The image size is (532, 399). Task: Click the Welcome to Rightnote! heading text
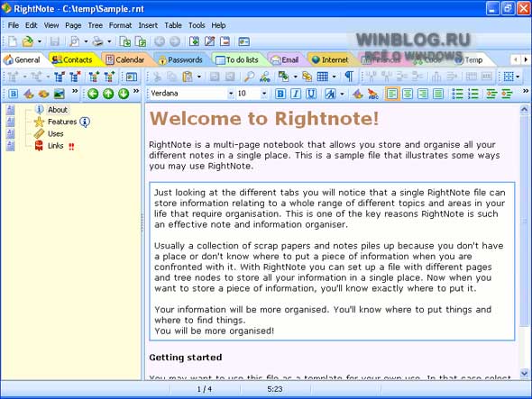(264, 119)
